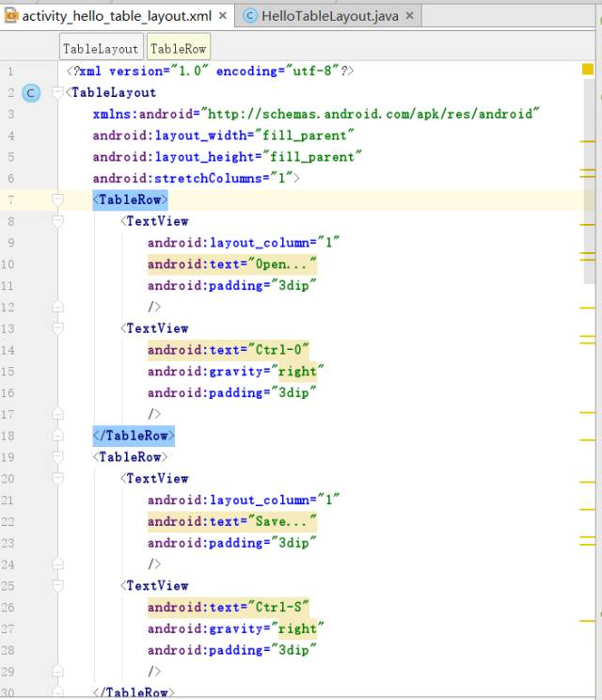Open related class gutter icon on line 2
The height and width of the screenshot is (700, 602).
[31, 93]
